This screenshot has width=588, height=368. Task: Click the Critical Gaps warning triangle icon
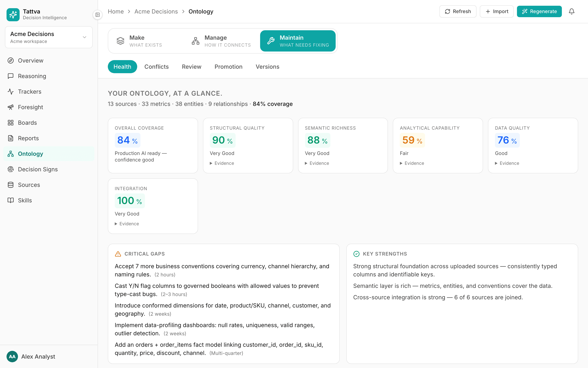[x=118, y=254]
